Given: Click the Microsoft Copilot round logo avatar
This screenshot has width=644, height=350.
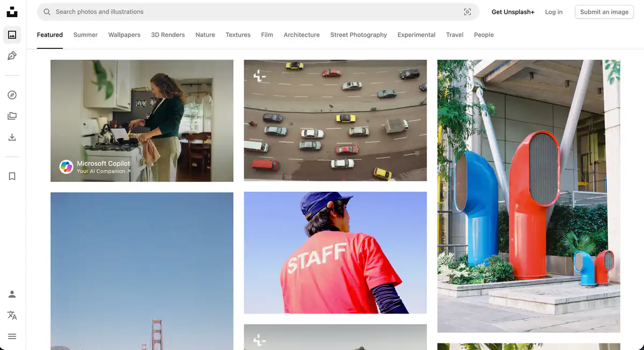Looking at the screenshot, I should (66, 167).
